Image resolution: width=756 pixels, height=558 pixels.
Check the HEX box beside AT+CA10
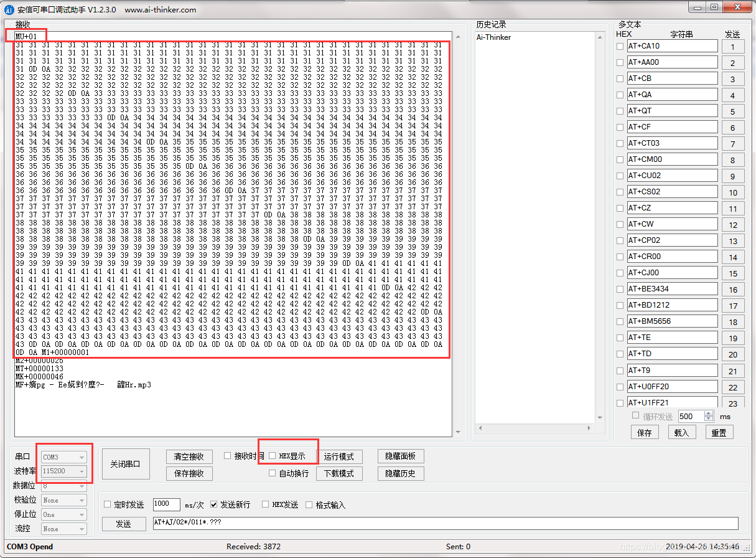620,46
